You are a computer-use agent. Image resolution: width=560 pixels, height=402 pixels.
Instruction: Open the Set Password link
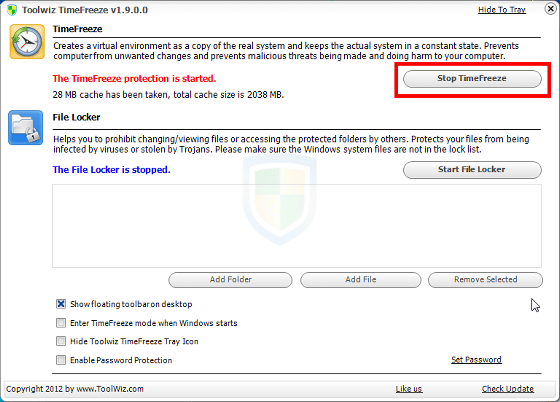[x=476, y=360]
